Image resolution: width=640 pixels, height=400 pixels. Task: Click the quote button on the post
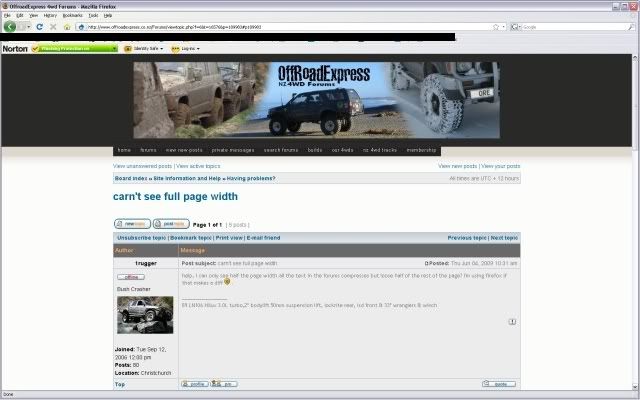pos(499,384)
